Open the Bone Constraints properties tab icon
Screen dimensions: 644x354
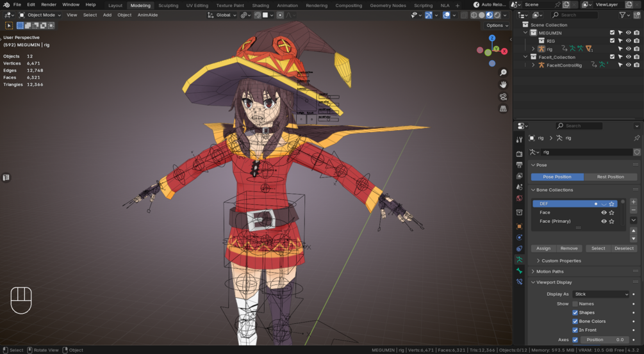pos(519,282)
